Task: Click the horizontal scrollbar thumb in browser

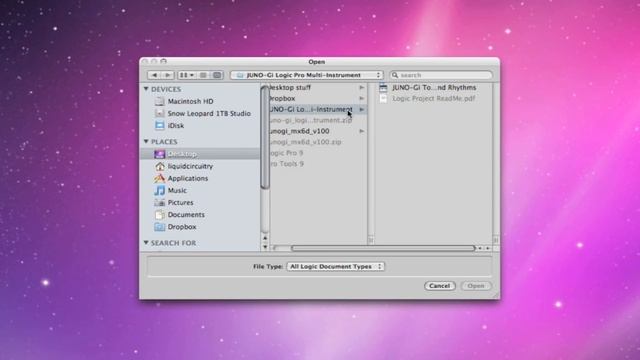Action: tap(383, 248)
